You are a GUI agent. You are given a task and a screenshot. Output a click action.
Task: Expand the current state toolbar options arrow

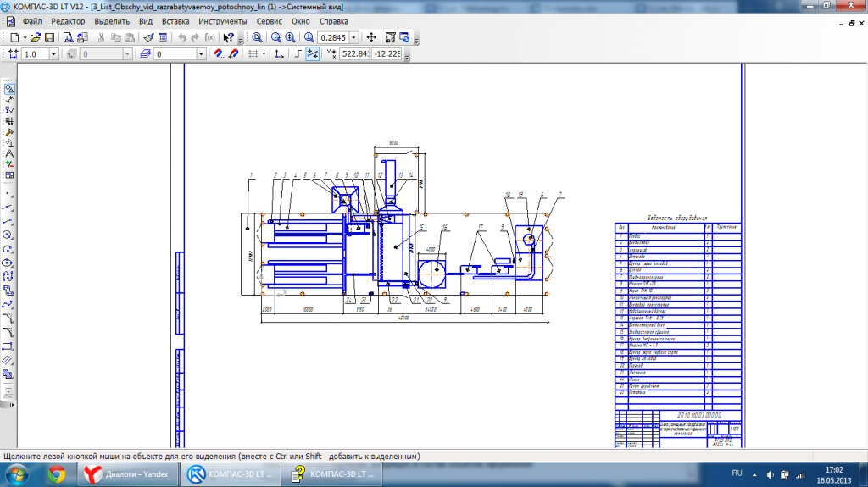coord(407,55)
